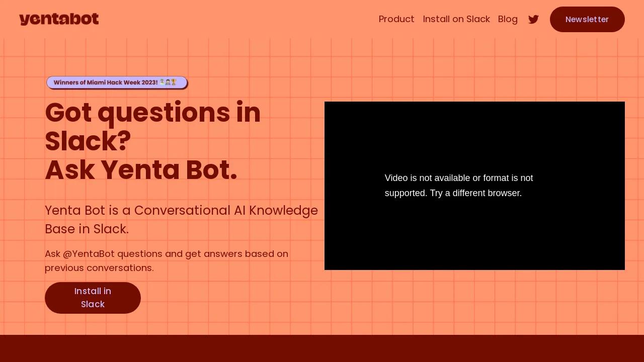Click the yentabot logo
644x362 pixels.
pos(59,19)
